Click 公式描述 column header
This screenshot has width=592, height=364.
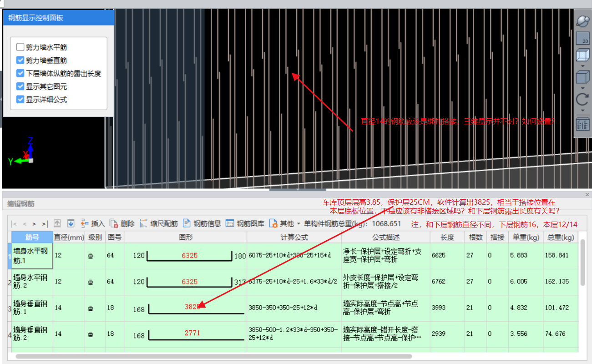pyautogui.click(x=386, y=237)
